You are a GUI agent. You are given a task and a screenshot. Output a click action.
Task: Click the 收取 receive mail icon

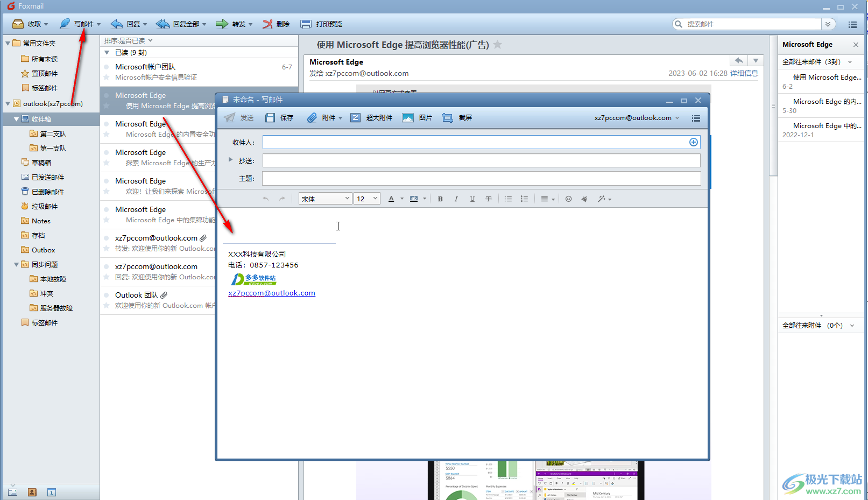[18, 24]
